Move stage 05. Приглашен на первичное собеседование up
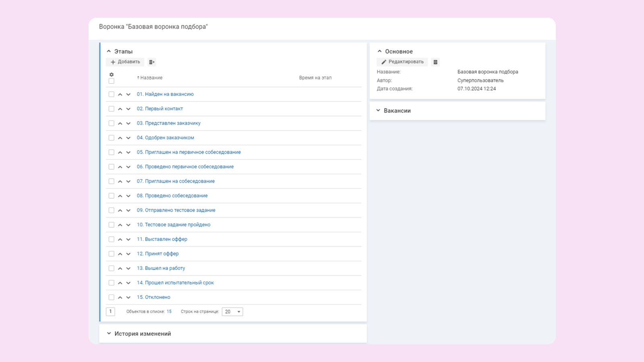 coord(120,152)
